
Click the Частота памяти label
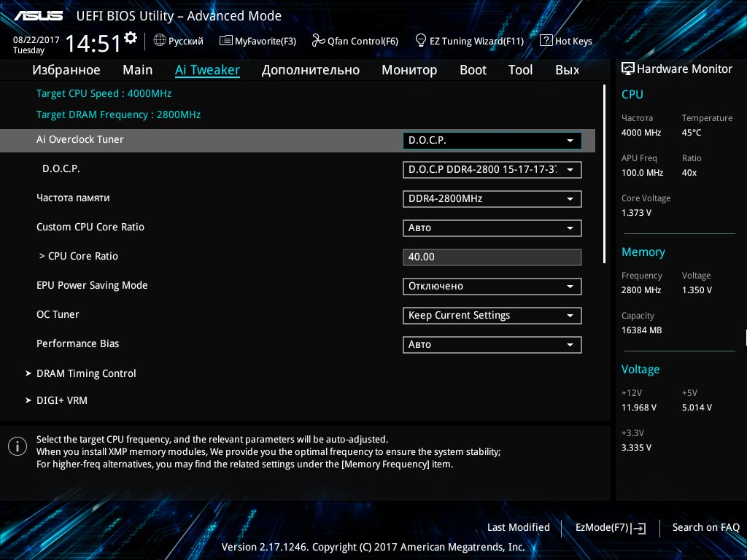pyautogui.click(x=73, y=198)
